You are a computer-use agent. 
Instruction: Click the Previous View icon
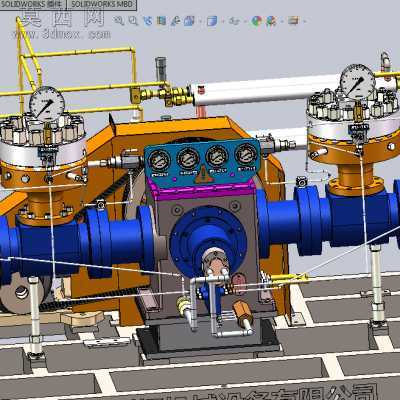pos(147,21)
